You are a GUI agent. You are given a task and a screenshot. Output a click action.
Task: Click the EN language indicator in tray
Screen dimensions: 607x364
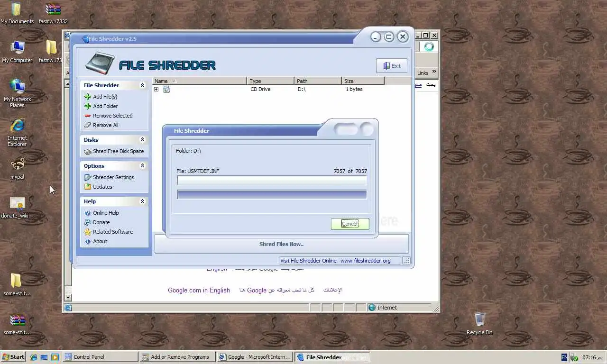coord(564,357)
